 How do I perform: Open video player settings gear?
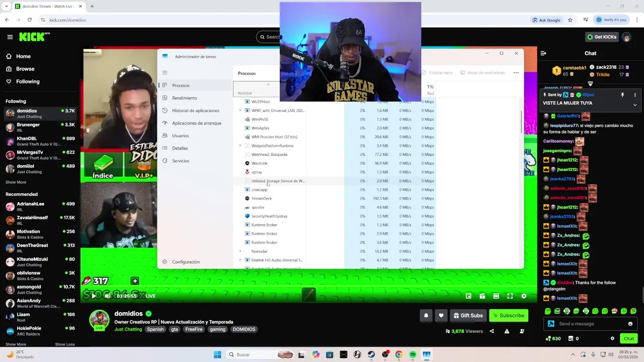point(524,296)
